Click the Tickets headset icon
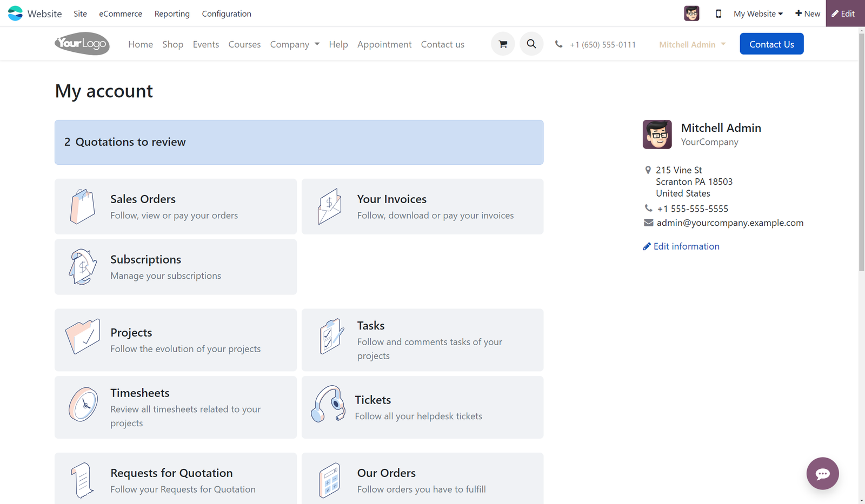This screenshot has width=865, height=504. [x=328, y=404]
